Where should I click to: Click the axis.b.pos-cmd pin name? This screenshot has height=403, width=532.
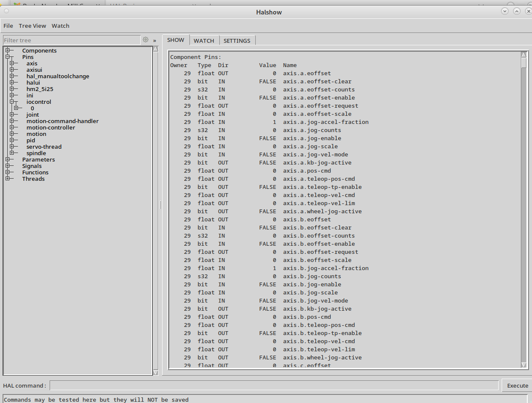coord(307,317)
